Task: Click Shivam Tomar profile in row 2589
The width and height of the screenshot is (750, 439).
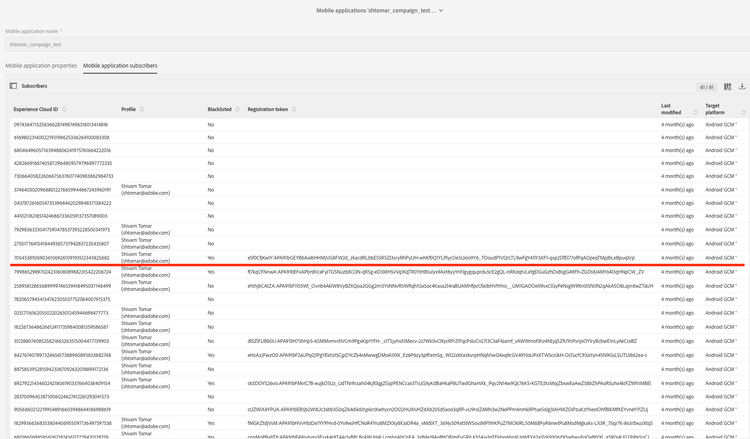Action: 145,286
